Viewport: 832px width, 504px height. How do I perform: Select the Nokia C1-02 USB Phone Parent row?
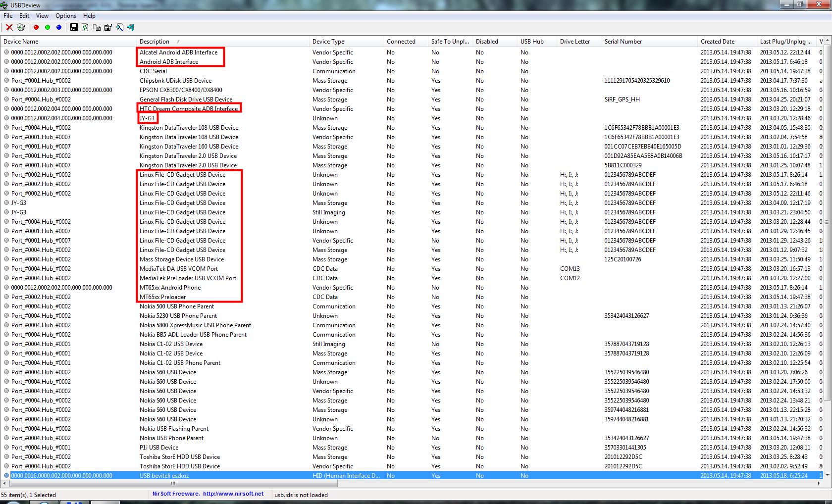tap(412, 363)
